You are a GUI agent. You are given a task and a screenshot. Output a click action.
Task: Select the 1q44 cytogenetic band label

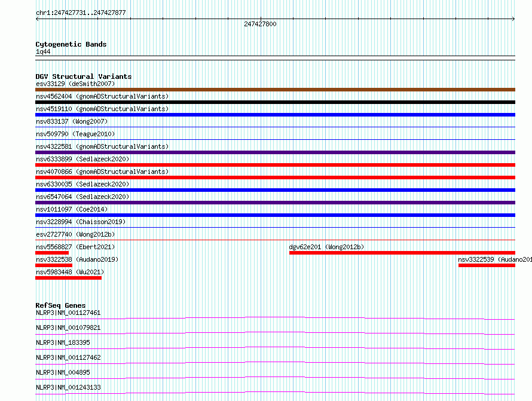43,51
